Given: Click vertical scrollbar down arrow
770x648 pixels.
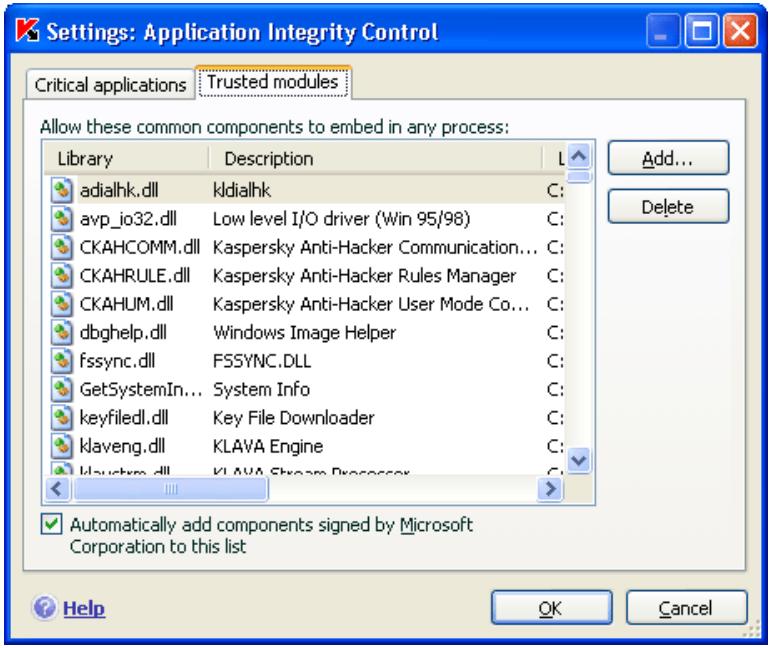Looking at the screenshot, I should click(579, 460).
